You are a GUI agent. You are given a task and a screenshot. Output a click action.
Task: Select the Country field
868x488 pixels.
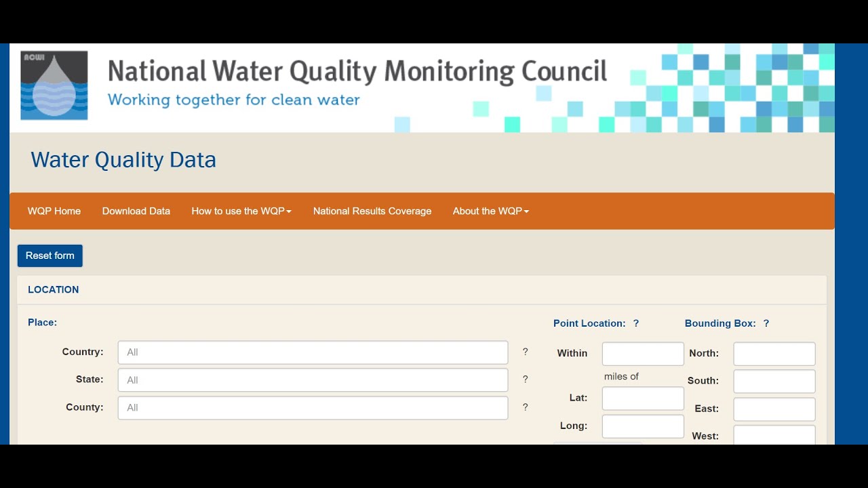(x=313, y=352)
